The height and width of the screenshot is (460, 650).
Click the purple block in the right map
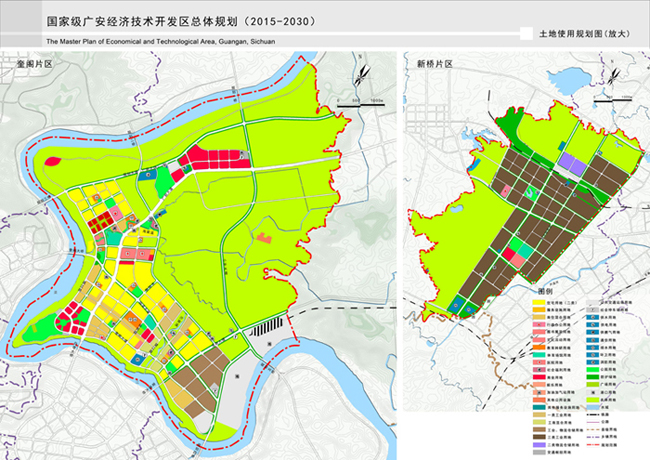[572, 160]
